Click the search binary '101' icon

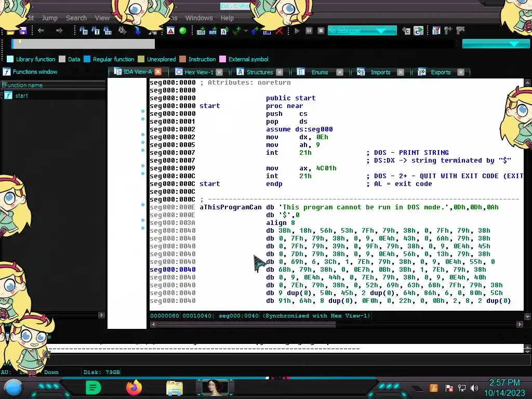pos(108,31)
